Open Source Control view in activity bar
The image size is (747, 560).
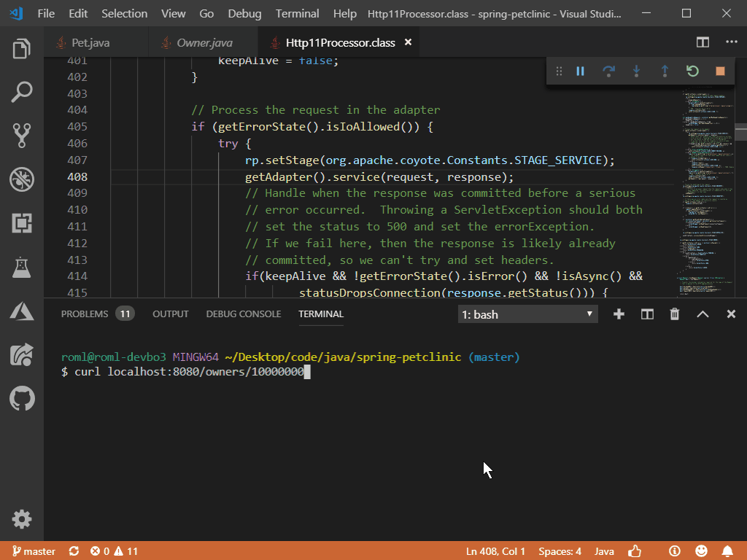point(22,136)
